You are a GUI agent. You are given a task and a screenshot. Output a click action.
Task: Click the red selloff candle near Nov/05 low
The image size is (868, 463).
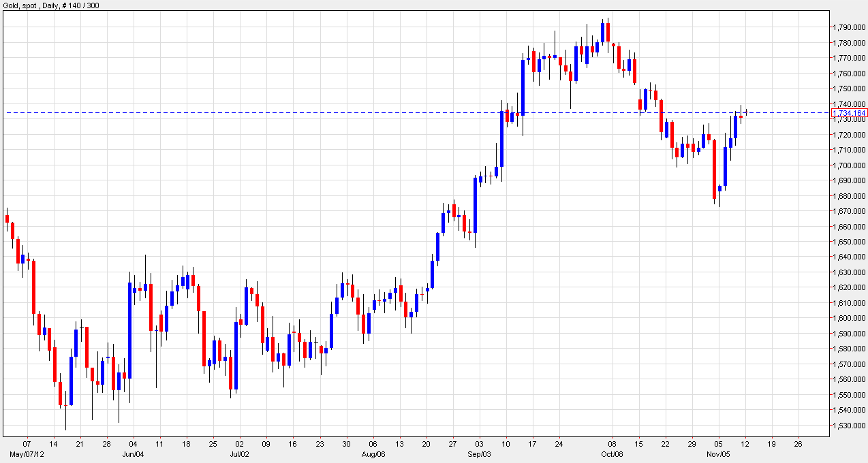(715, 170)
